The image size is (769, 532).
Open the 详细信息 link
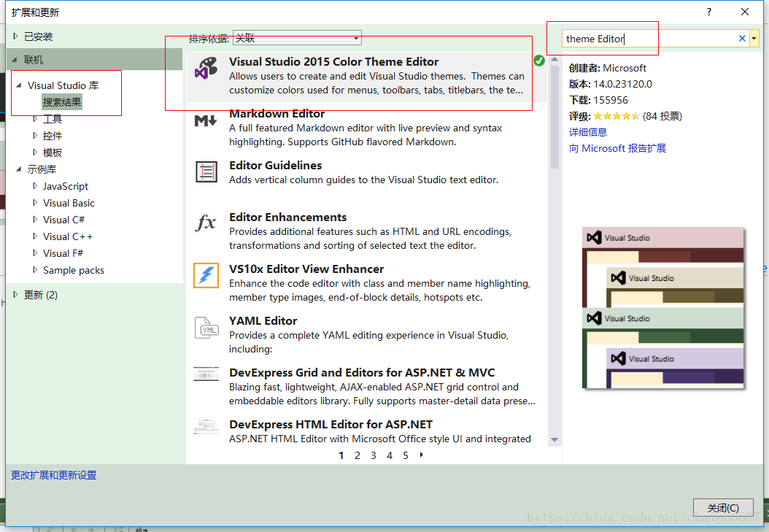pyautogui.click(x=588, y=132)
